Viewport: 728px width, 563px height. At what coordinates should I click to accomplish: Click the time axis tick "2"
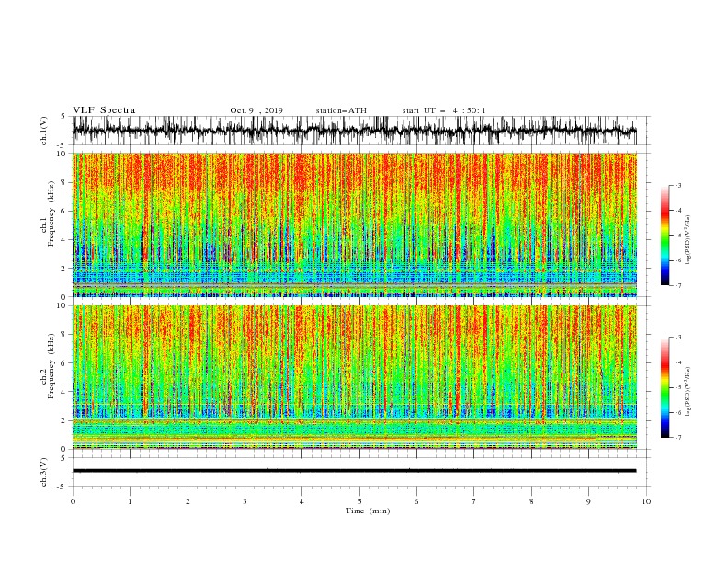188,501
